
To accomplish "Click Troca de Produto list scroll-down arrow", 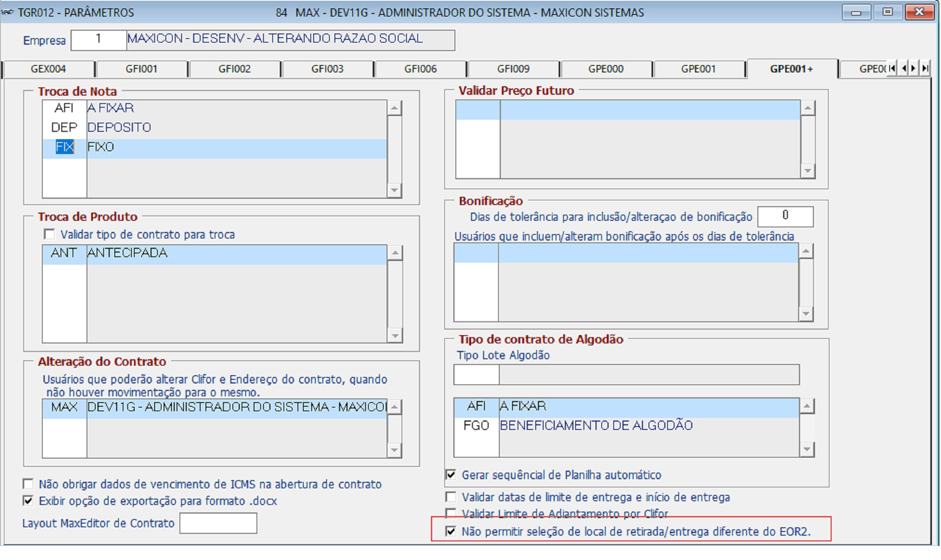I will tap(394, 336).
